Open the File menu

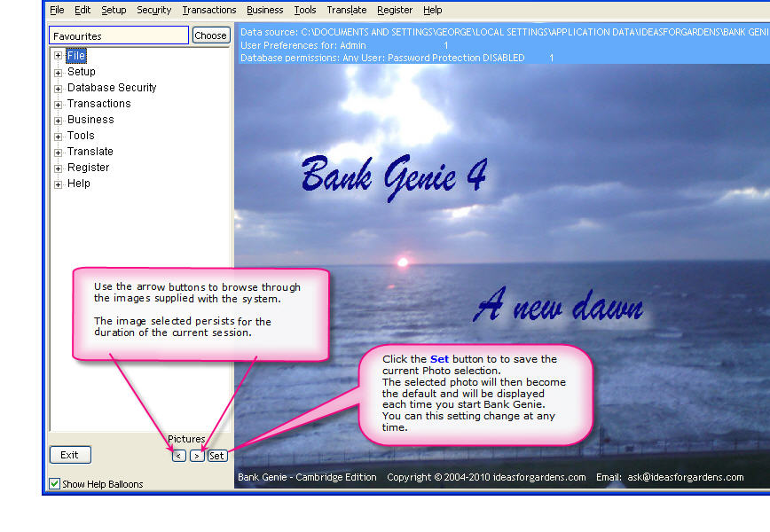[57, 10]
